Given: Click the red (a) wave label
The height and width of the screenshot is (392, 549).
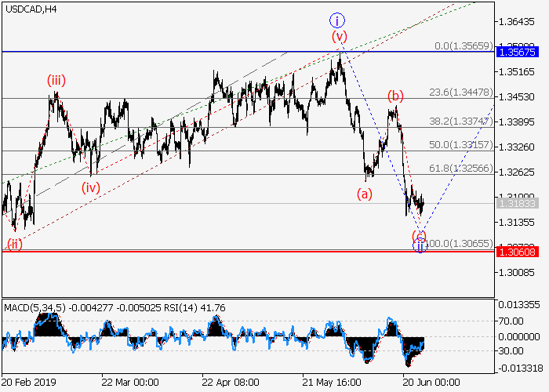Looking at the screenshot, I should tap(364, 192).
